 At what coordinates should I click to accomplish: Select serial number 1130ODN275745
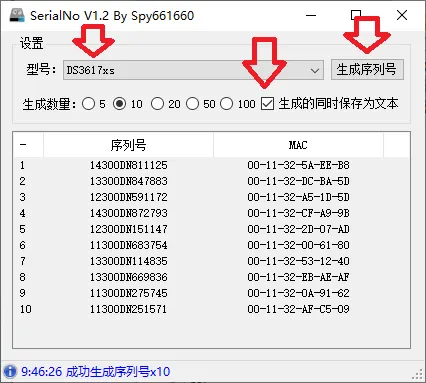click(x=128, y=293)
